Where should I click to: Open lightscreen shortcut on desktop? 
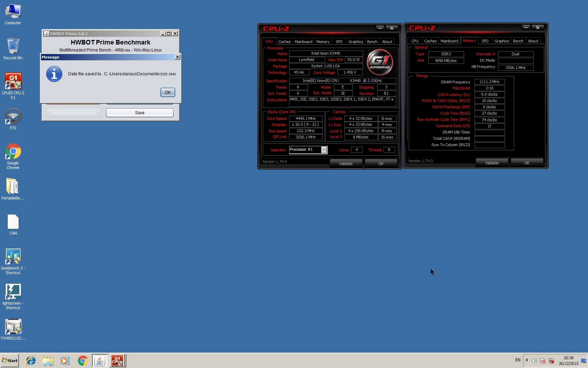13,296
